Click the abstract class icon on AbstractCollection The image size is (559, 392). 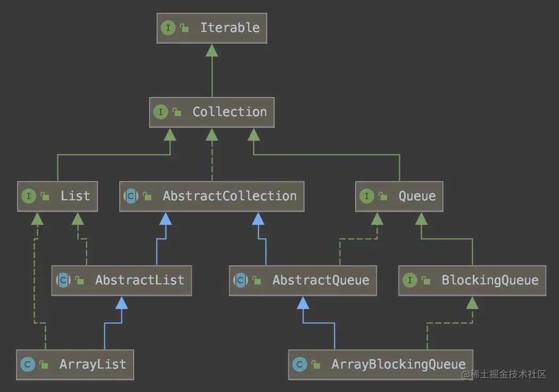click(131, 196)
